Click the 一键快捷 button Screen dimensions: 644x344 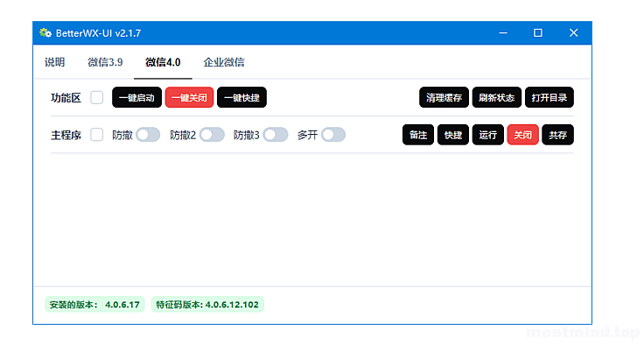pyautogui.click(x=241, y=97)
